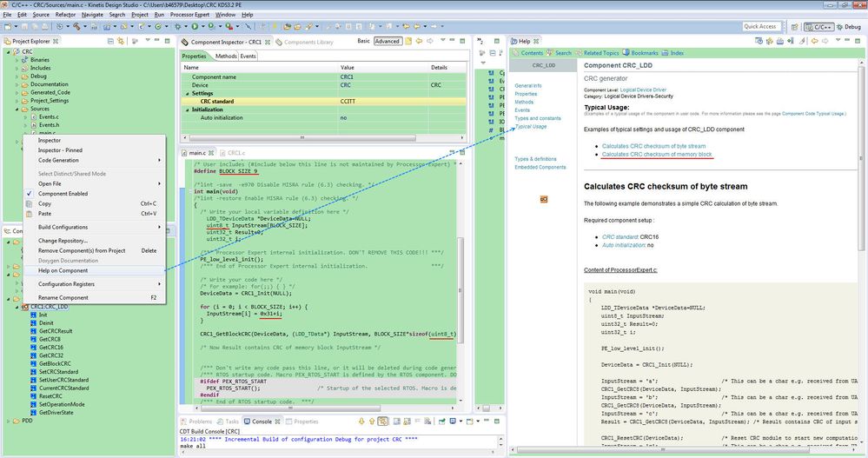Click console Next (down arrow) icon
Screen dimensions: 868x458
pos(361,421)
